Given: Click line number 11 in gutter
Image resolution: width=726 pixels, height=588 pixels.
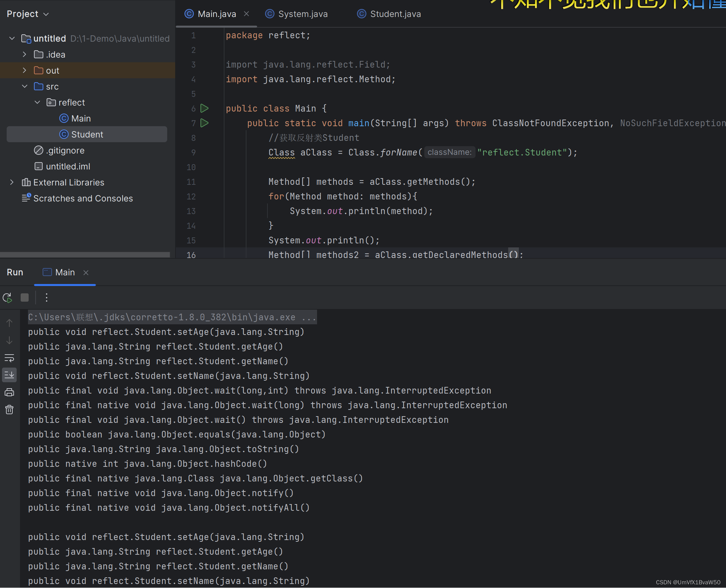Looking at the screenshot, I should [191, 182].
